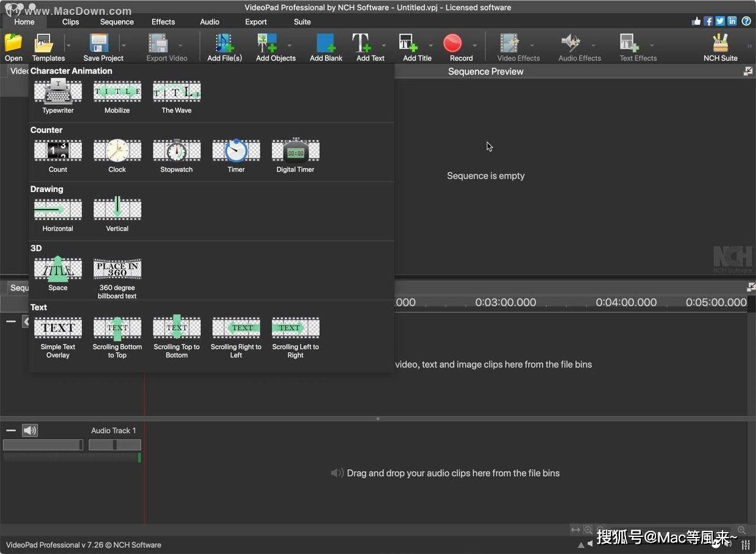The image size is (756, 554).
Task: Pick the Timer counter template
Action: (236, 155)
